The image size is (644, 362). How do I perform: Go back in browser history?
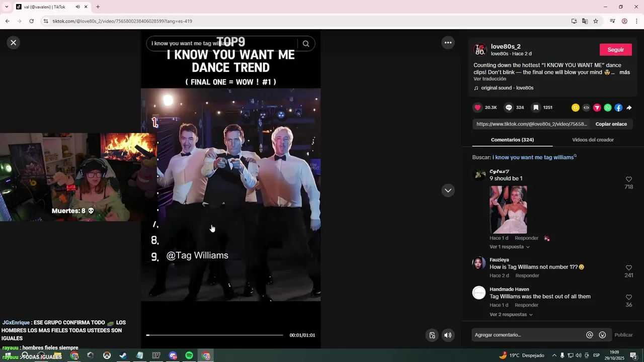click(x=7, y=21)
